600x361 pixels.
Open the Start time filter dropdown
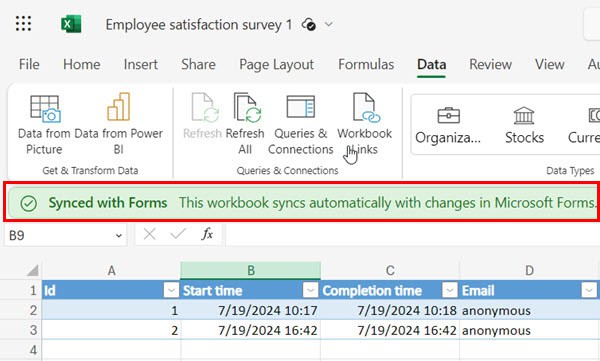310,291
